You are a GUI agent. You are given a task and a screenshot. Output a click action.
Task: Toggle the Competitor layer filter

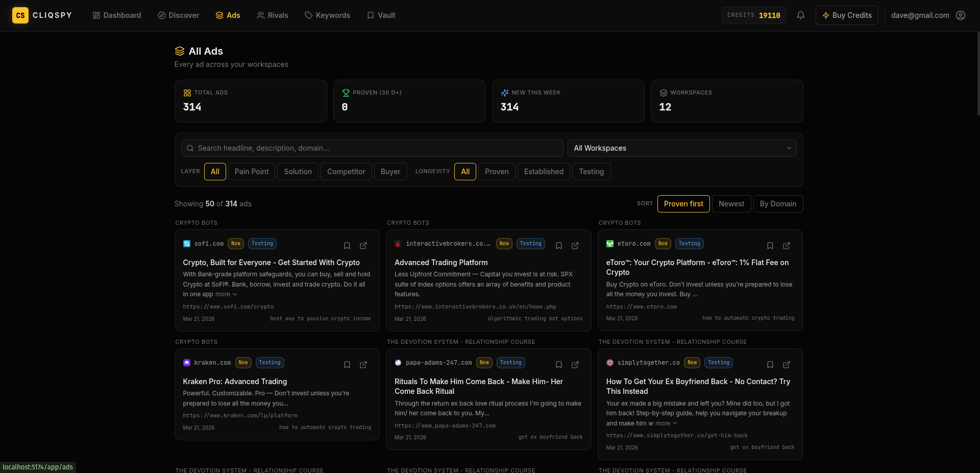click(x=346, y=172)
